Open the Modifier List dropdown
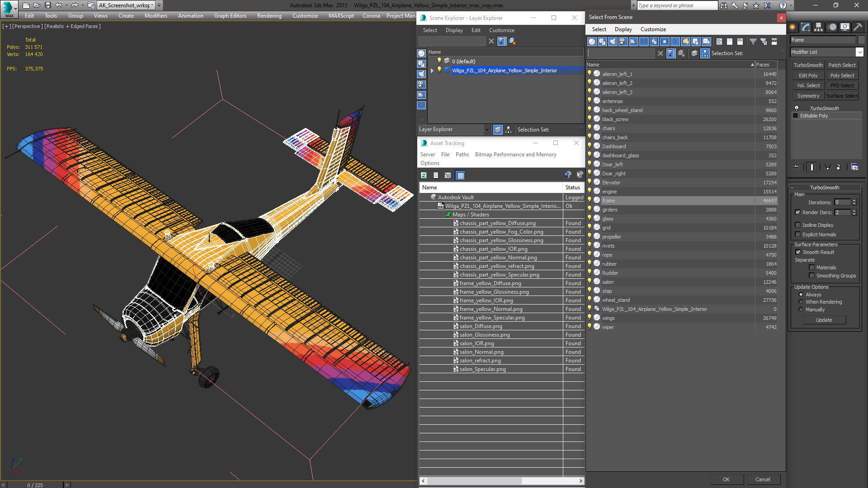This screenshot has height=488, width=868. [859, 52]
